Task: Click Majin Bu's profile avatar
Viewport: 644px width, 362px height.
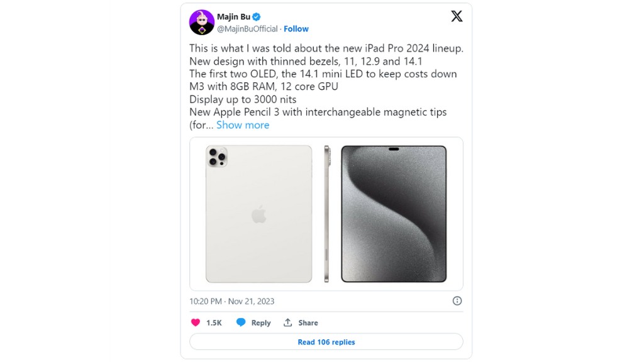Action: (201, 23)
